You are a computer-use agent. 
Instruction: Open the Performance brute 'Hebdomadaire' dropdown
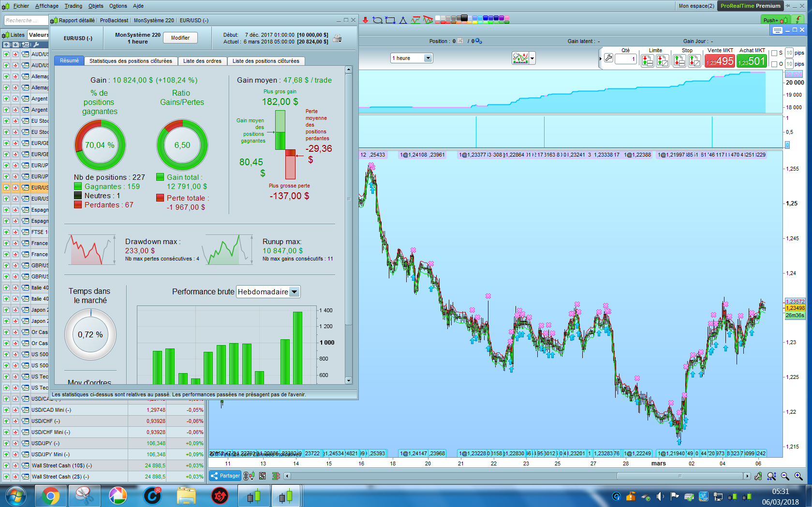[268, 291]
